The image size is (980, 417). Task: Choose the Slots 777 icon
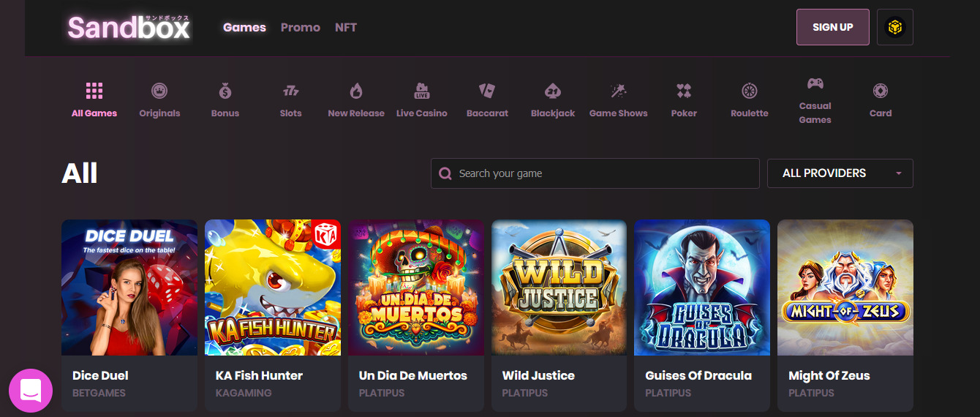click(x=291, y=91)
